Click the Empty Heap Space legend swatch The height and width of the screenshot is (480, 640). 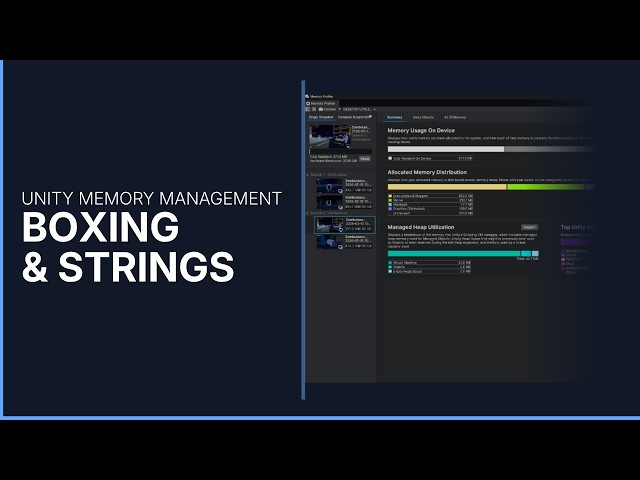[x=390, y=271]
